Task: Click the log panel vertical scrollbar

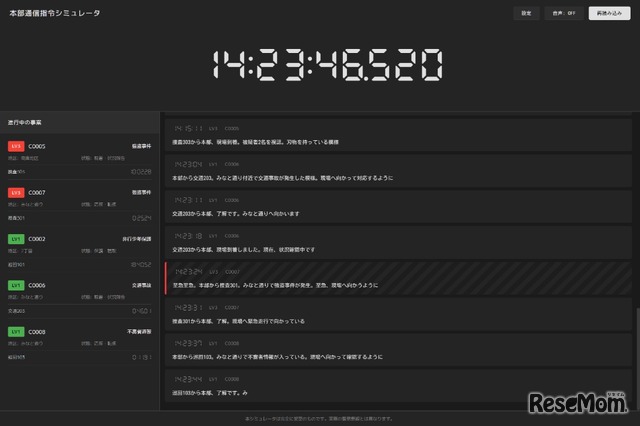Action: (635, 350)
